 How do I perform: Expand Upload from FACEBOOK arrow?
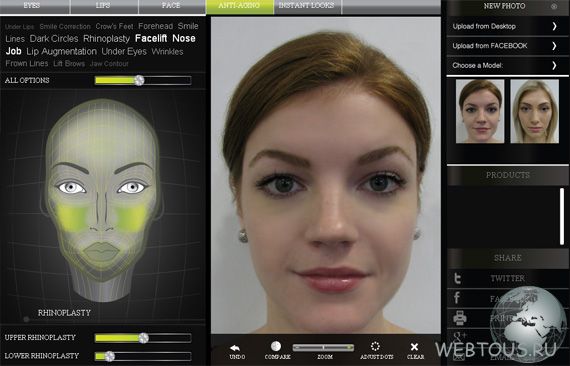pyautogui.click(x=554, y=46)
